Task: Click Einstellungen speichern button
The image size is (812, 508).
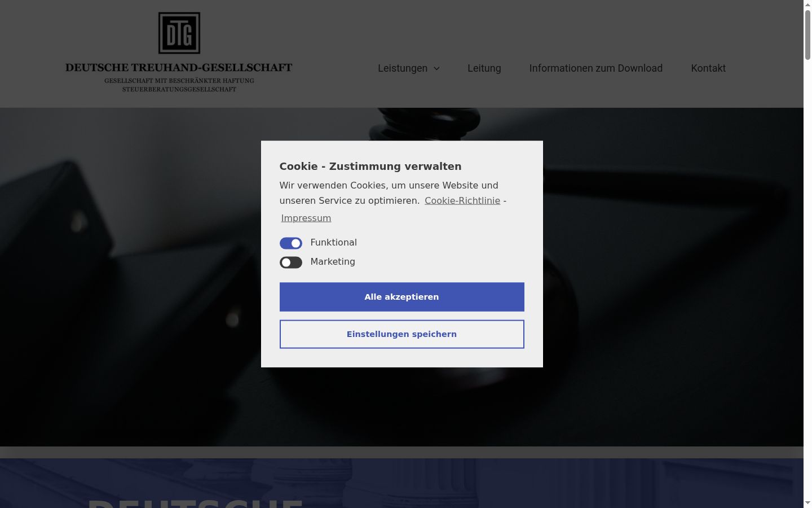Action: [402, 334]
